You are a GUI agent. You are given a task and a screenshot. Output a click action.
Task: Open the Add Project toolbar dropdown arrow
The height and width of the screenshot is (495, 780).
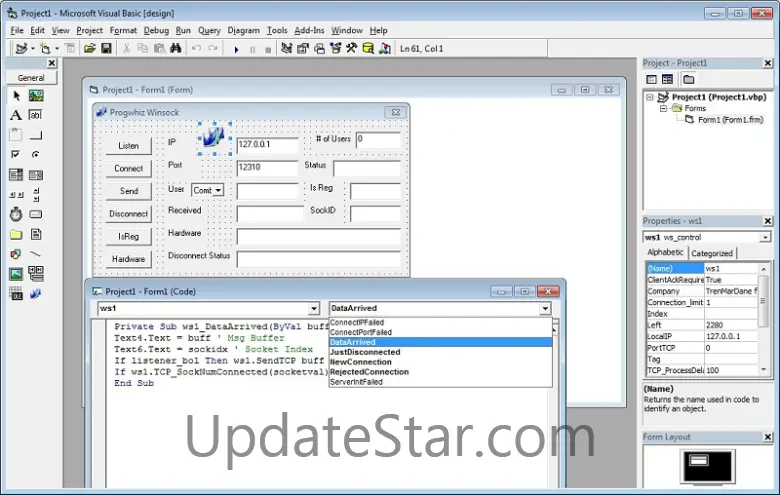(x=33, y=48)
